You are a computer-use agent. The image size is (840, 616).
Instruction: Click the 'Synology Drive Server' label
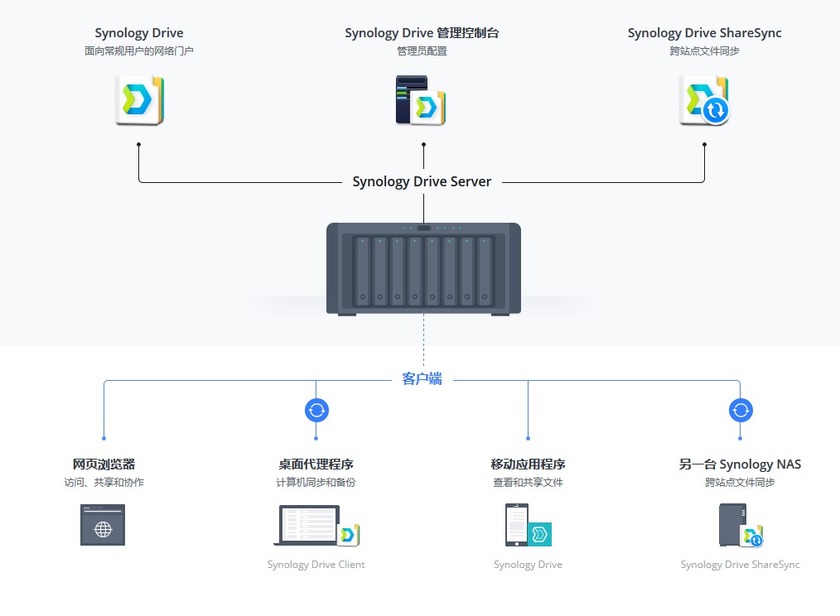[x=422, y=181]
